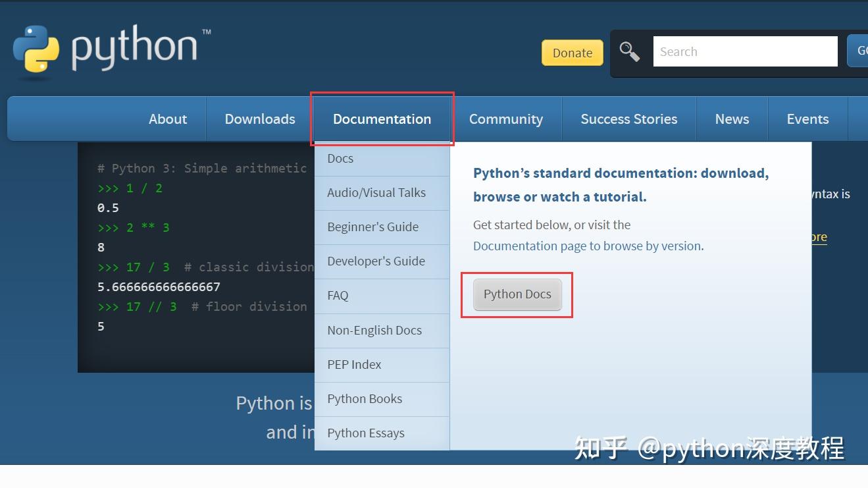Screen dimensions: 868x488
Task: Select FAQ from the Documentation menu
Action: (x=338, y=295)
